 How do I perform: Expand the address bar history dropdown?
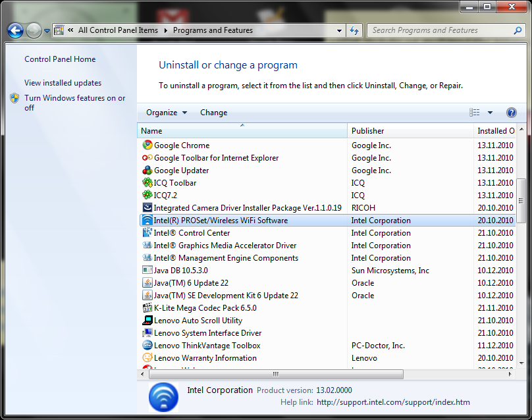339,30
